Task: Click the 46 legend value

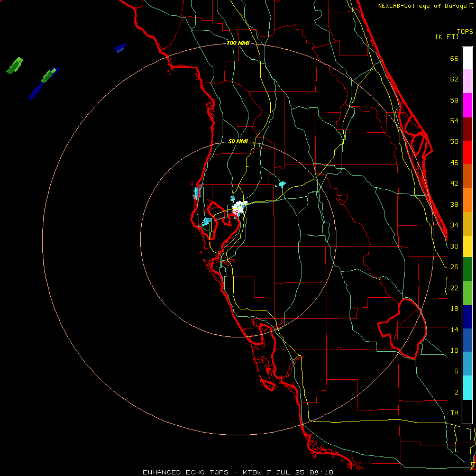Action: (x=454, y=163)
